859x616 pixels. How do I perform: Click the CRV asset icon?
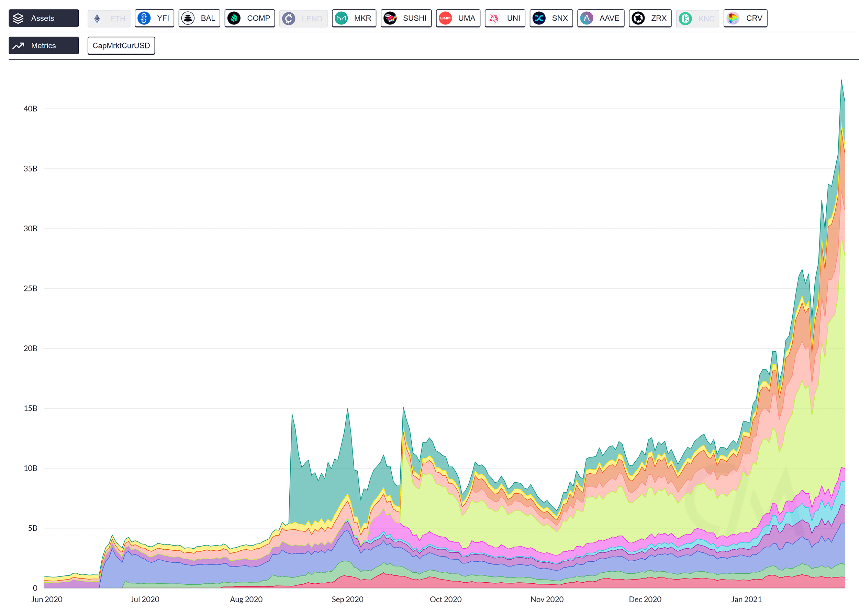click(x=734, y=18)
